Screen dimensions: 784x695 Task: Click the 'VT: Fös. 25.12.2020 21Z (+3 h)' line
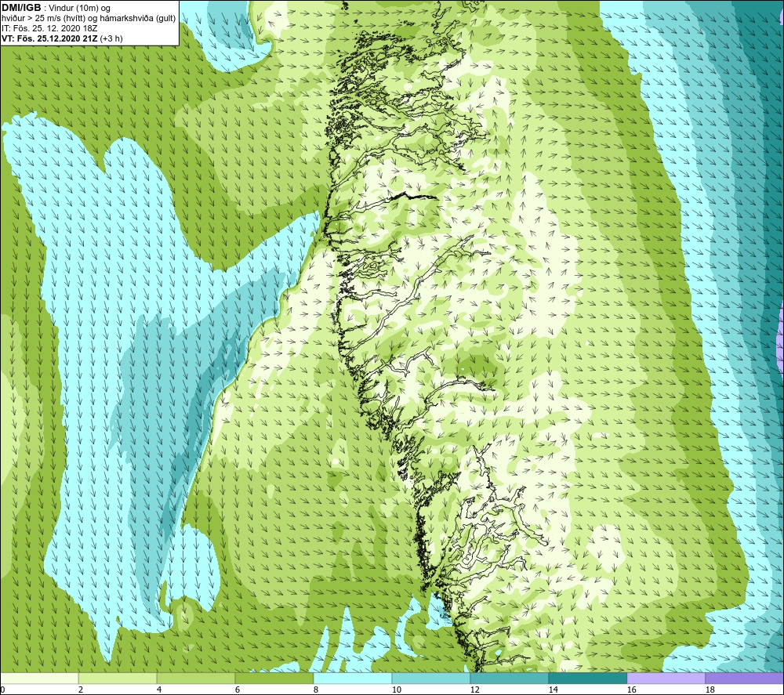pos(62,38)
